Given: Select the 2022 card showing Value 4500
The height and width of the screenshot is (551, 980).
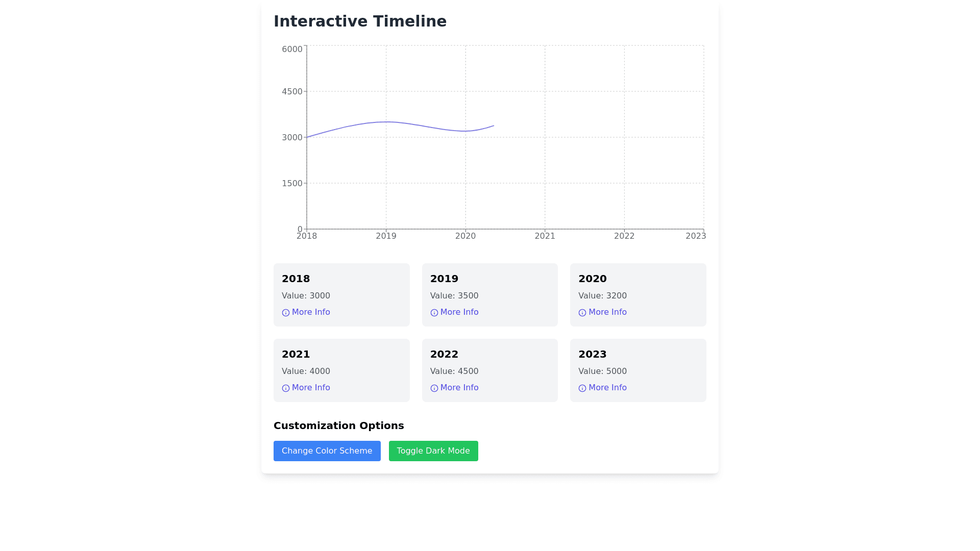Looking at the screenshot, I should pyautogui.click(x=489, y=370).
